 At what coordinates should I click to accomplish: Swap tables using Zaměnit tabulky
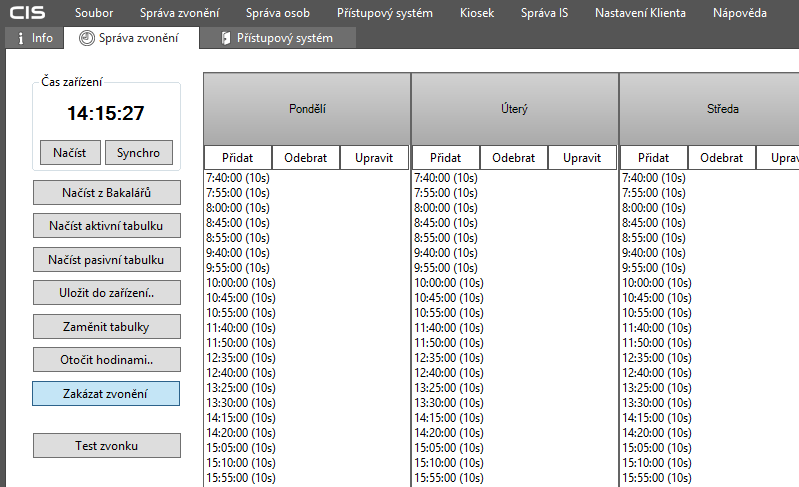click(106, 326)
